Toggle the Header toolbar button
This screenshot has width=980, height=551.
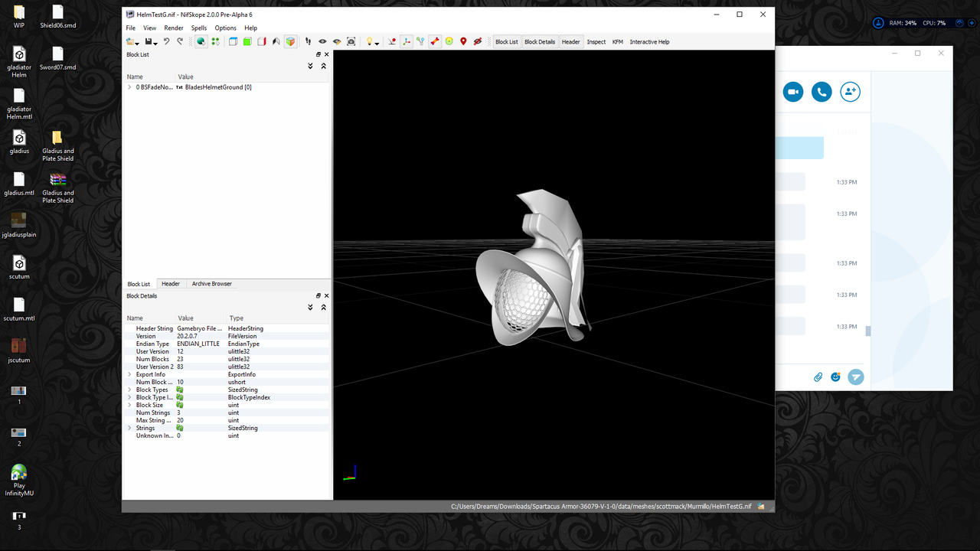(x=571, y=41)
